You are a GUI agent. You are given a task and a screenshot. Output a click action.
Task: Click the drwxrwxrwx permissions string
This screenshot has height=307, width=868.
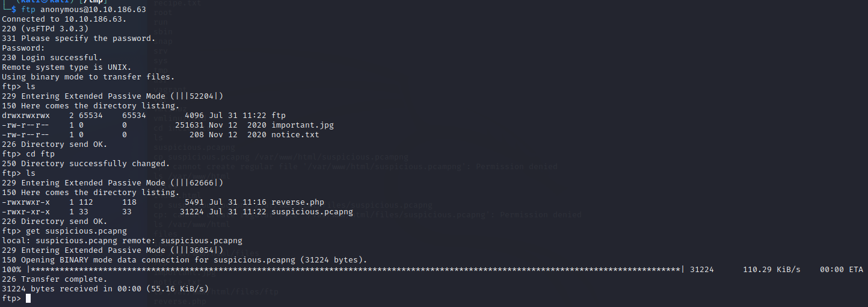(25, 116)
